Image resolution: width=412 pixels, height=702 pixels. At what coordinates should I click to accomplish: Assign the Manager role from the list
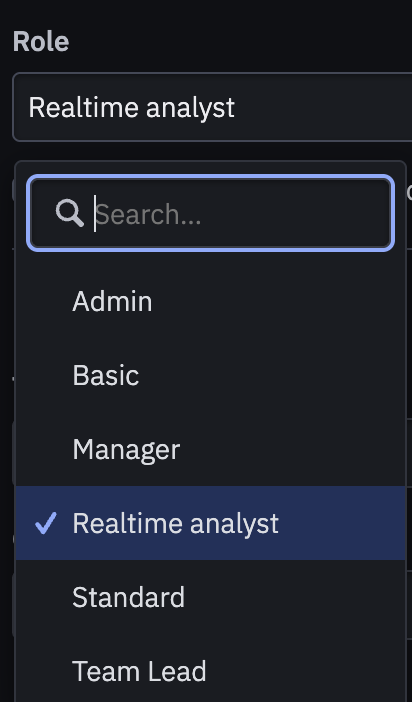click(x=210, y=449)
